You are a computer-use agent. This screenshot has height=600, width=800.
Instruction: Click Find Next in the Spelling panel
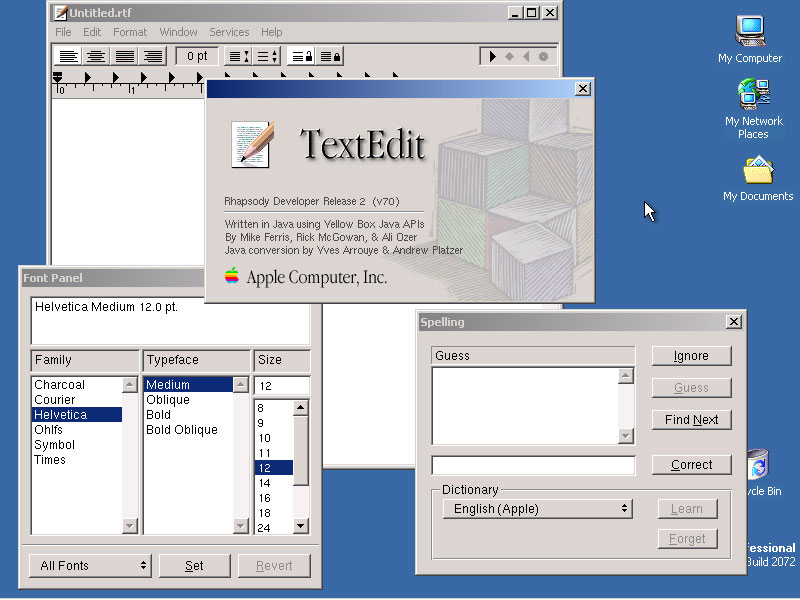[691, 419]
